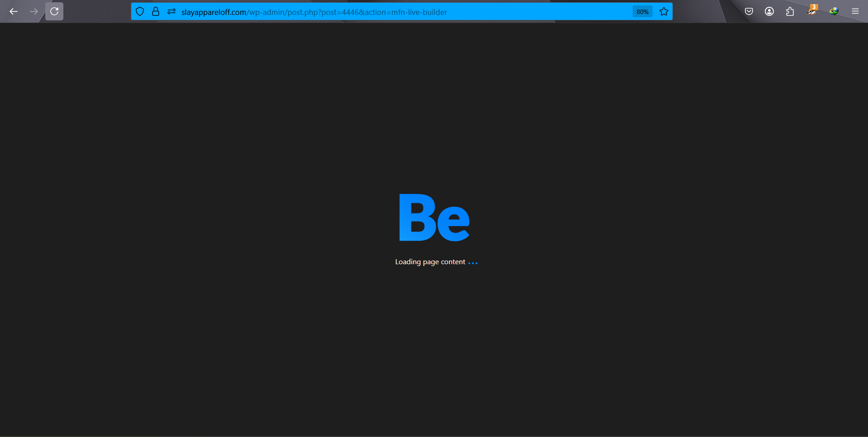Viewport: 868px width, 437px height.
Task: Click the slayappareloff.com domain in URL
Action: pos(214,12)
